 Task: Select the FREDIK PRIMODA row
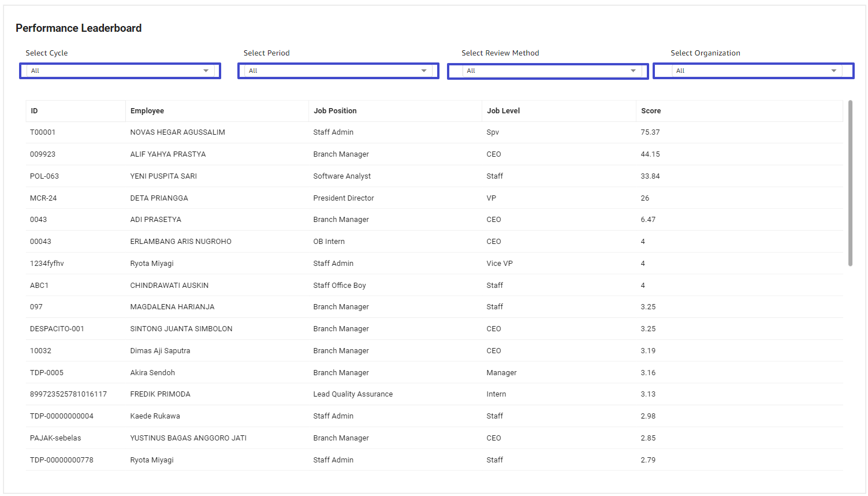tap(434, 394)
